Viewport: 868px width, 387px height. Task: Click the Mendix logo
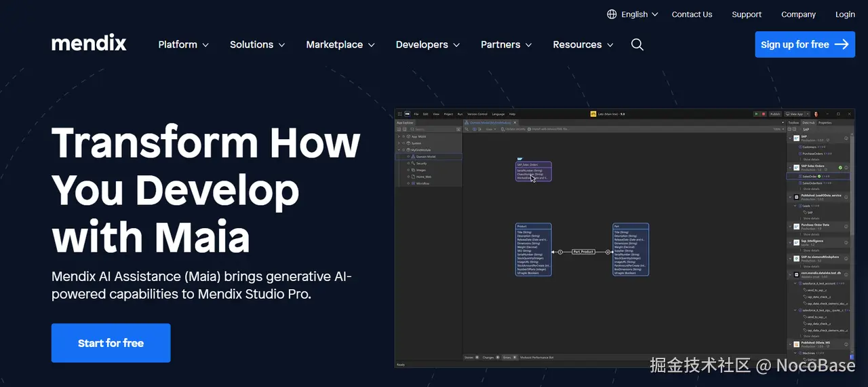point(89,43)
